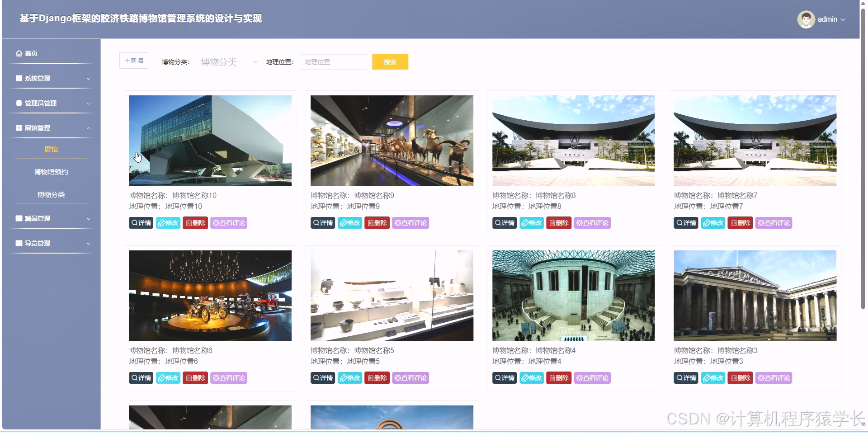Open 详情 for 博物馆名称5
Image resolution: width=868 pixels, height=433 pixels.
323,378
